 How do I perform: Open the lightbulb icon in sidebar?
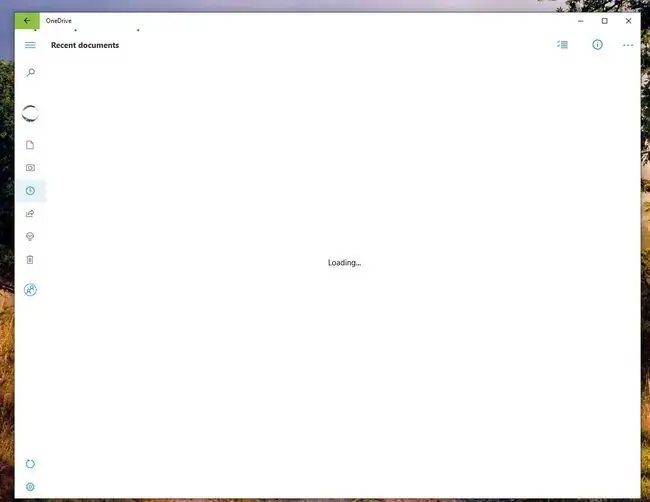point(30,236)
